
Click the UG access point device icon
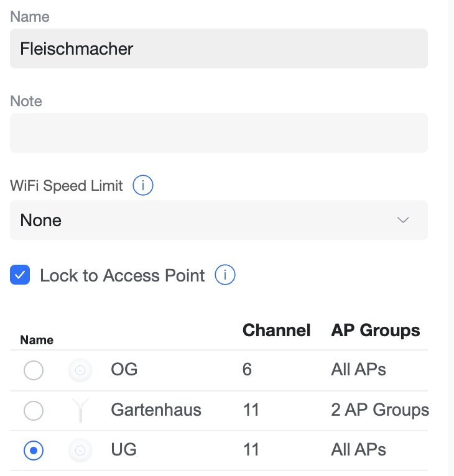tap(80, 450)
